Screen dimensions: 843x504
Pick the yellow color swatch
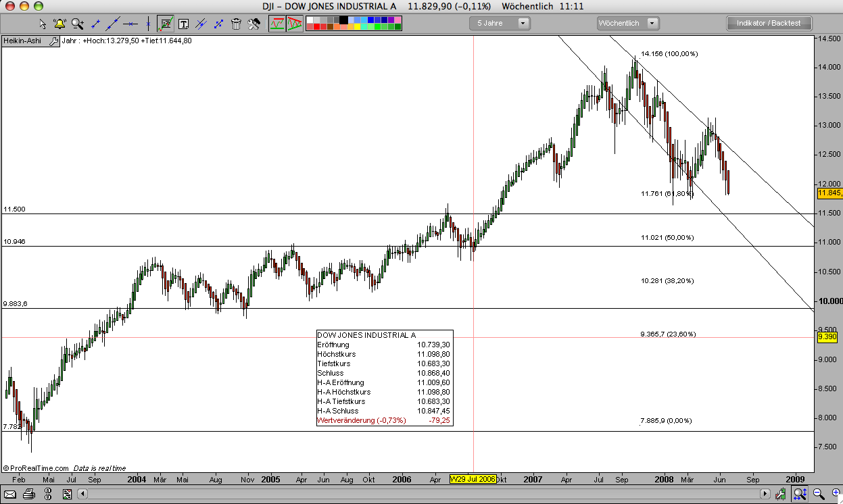tap(357, 27)
